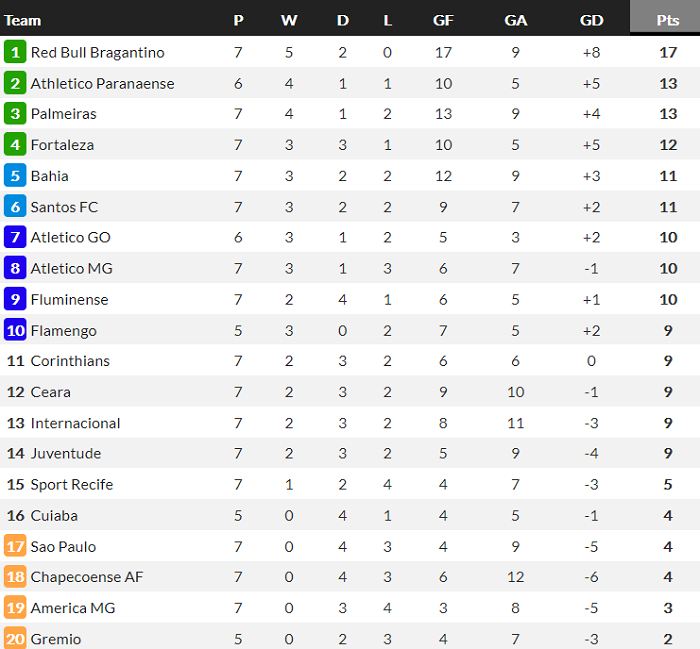700x649 pixels.
Task: Click the green position 1 badge
Action: click(15, 52)
